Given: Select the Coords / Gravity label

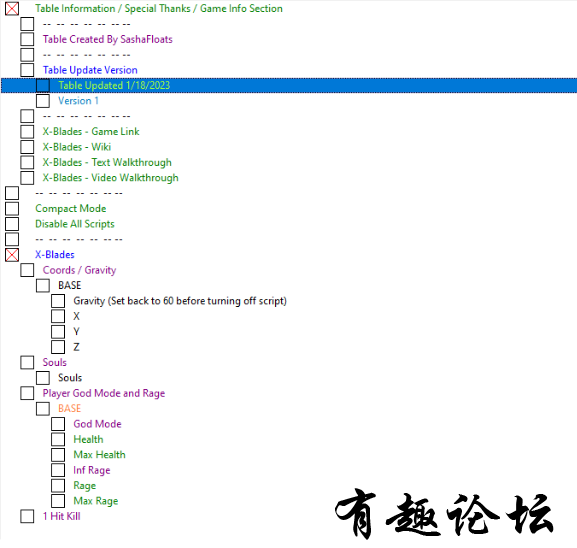Looking at the screenshot, I should pos(79,270).
